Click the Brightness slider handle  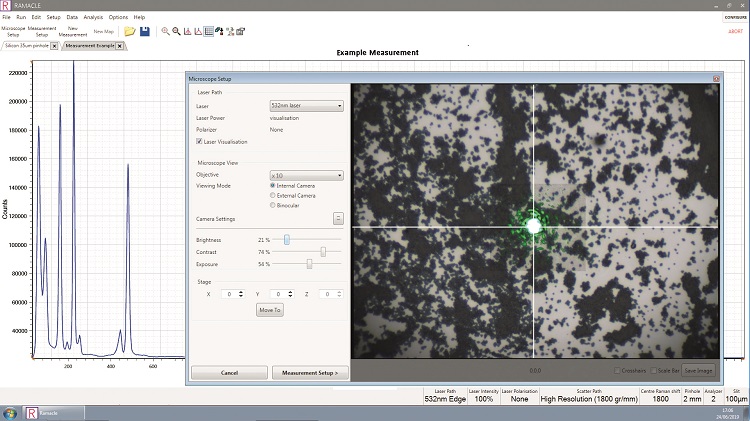click(x=287, y=240)
